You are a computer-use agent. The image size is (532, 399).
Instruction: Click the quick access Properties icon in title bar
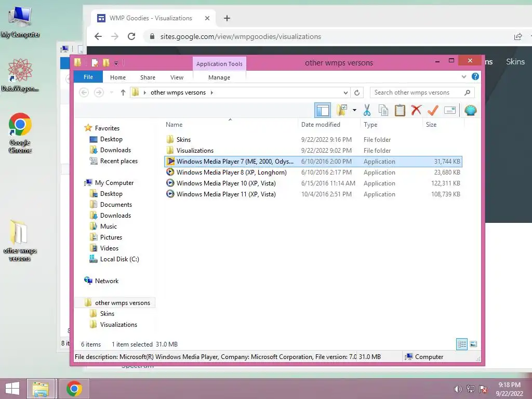tap(95, 63)
